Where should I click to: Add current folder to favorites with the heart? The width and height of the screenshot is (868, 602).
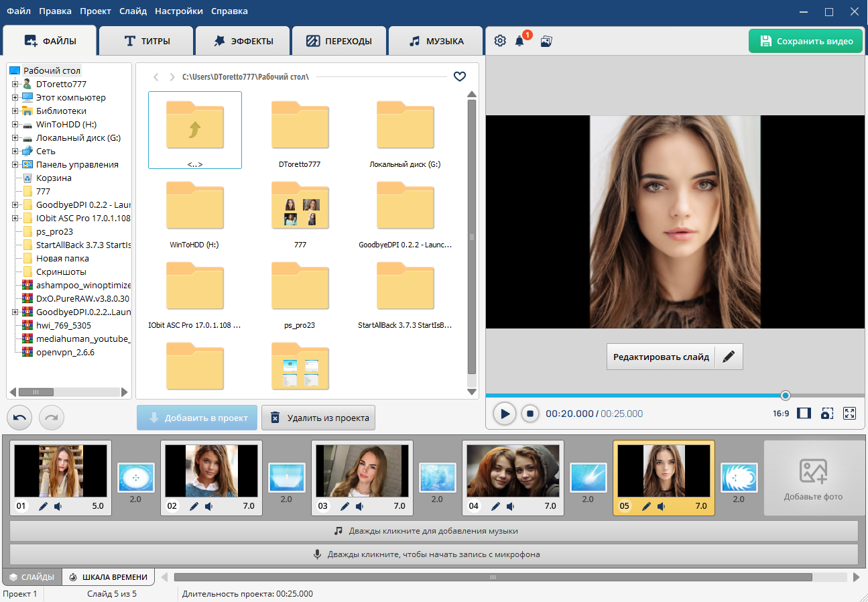[460, 76]
